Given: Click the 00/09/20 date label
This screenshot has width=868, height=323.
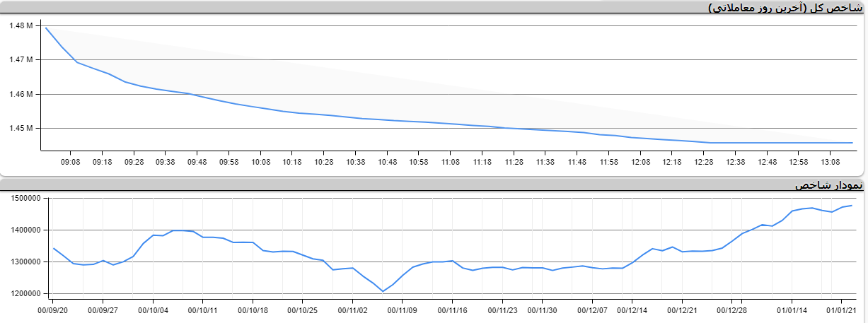Looking at the screenshot, I should [x=52, y=310].
